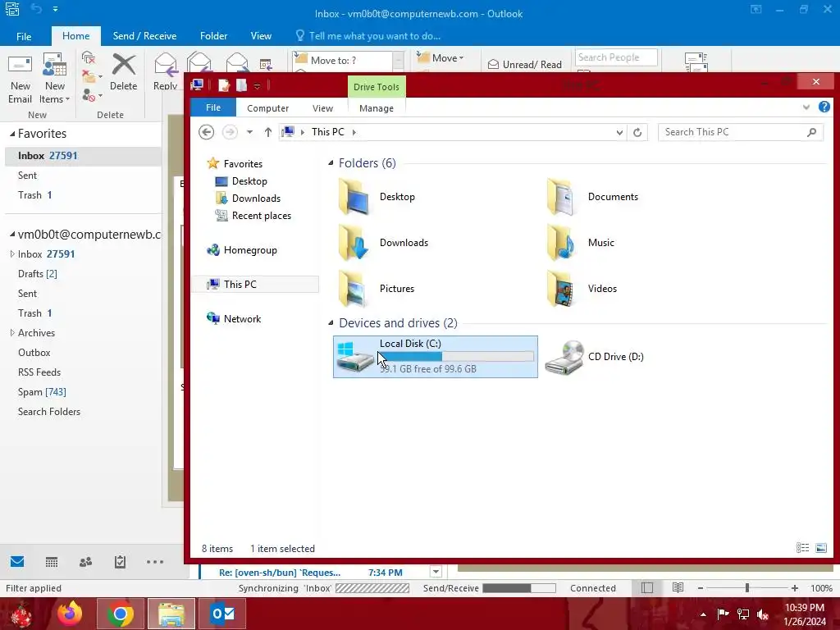The image size is (840, 630).
Task: Open Explorer Computer ribbon tab
Action: (268, 108)
